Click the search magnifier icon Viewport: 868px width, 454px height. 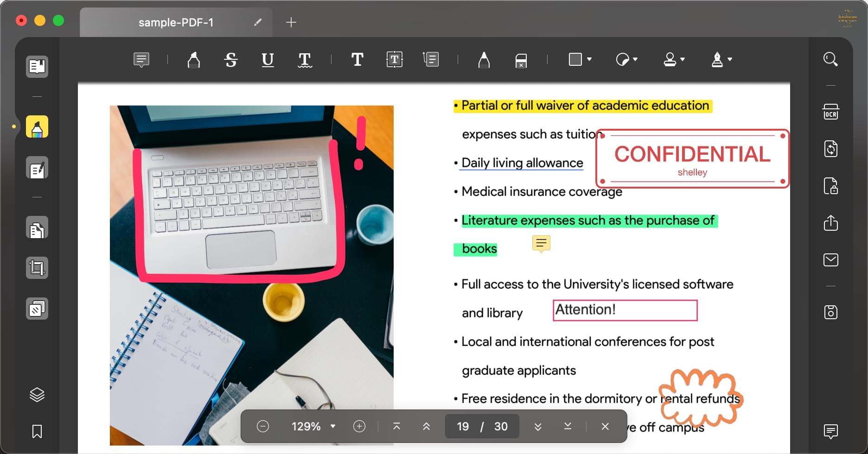coord(830,59)
